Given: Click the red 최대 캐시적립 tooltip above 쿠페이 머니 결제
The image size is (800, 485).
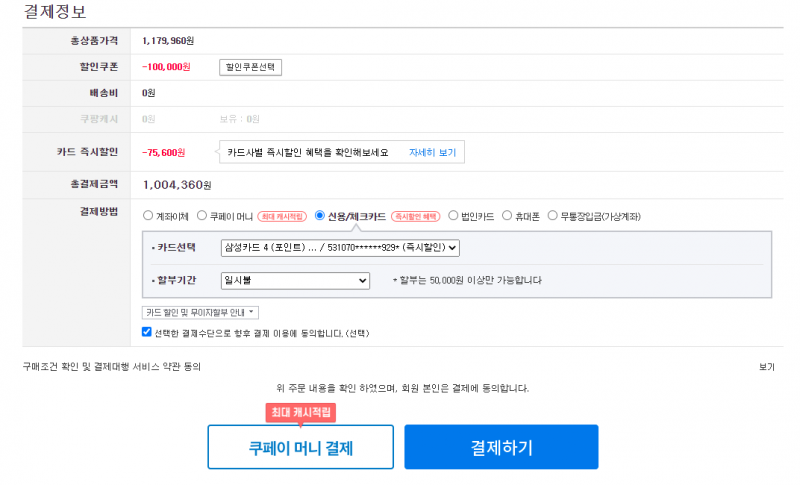Looking at the screenshot, I should (301, 413).
